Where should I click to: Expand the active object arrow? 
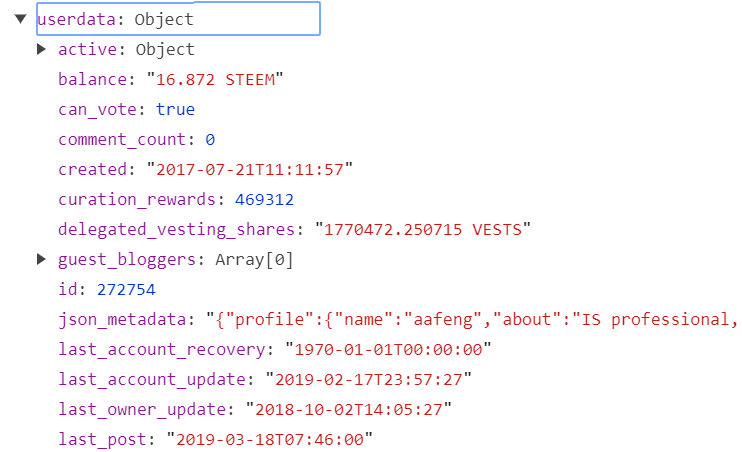coord(42,49)
